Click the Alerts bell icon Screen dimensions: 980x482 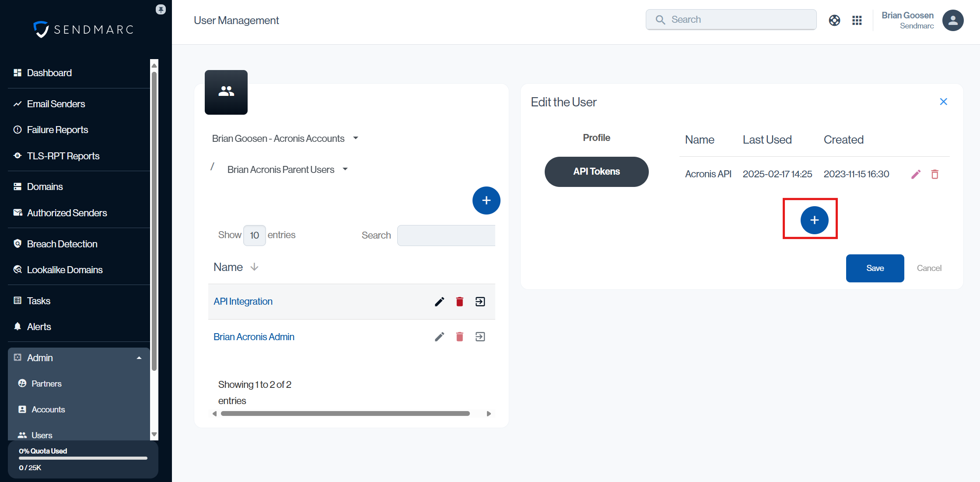coord(17,327)
